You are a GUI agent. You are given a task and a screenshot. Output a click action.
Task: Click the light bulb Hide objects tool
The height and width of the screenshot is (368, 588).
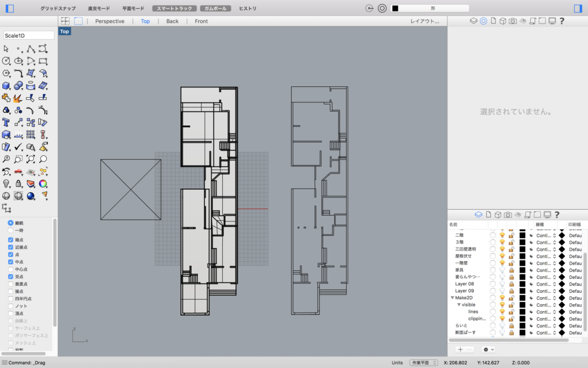(x=6, y=183)
